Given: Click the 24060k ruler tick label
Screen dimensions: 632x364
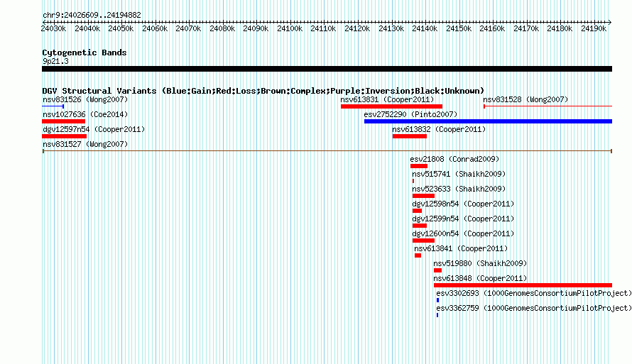Looking at the screenshot, I should [x=155, y=28].
